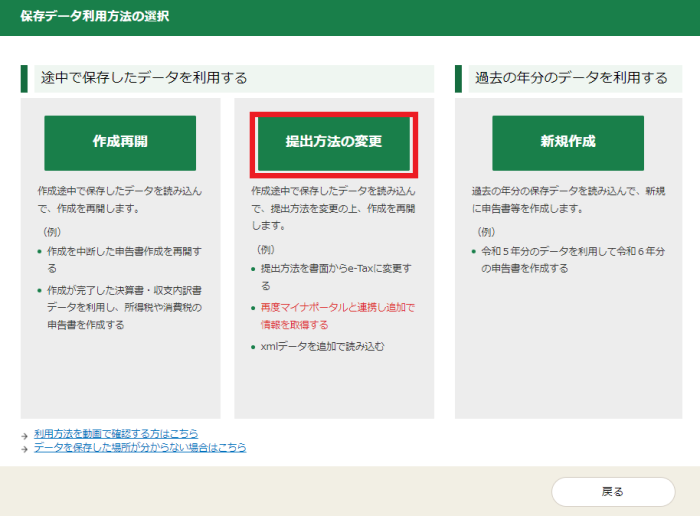Click the 作成再開 button
The image size is (700, 516).
click(120, 142)
